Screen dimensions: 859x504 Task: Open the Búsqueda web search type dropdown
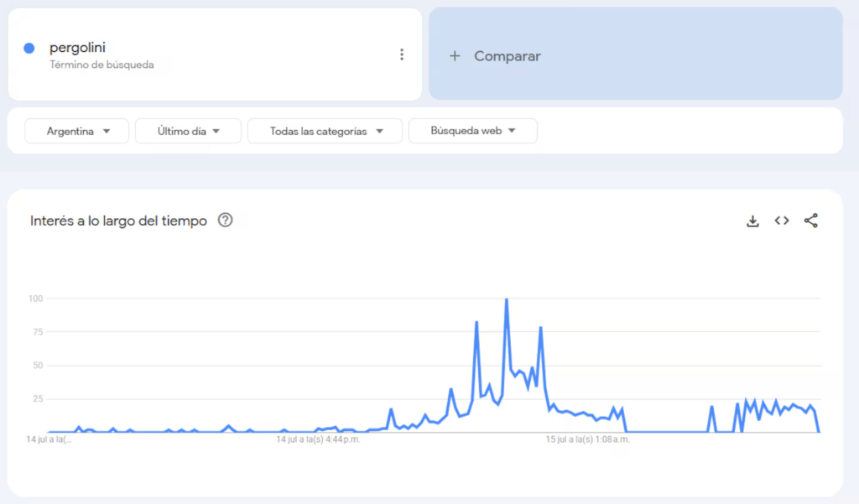[472, 131]
